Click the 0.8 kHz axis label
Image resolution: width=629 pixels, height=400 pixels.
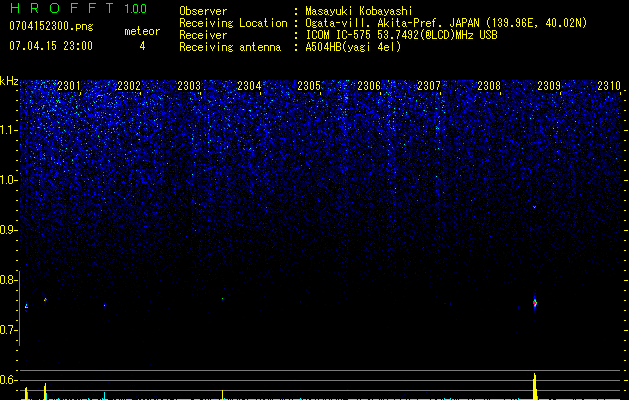9,280
